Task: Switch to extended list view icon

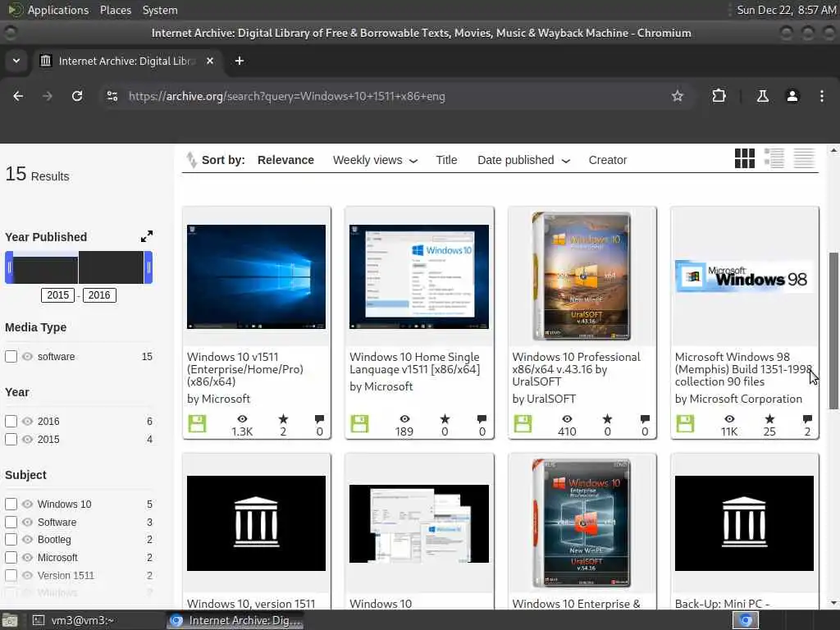Action: pos(774,158)
